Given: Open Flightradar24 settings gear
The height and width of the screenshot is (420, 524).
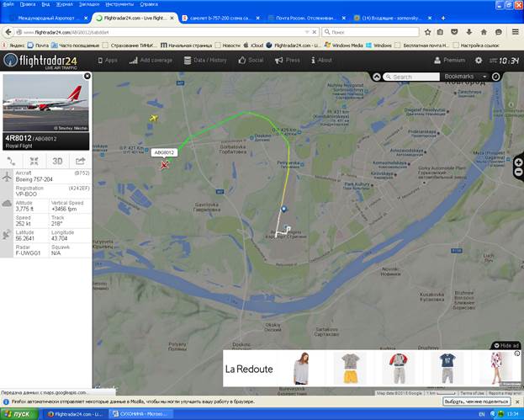Looking at the screenshot, I should point(479,61).
